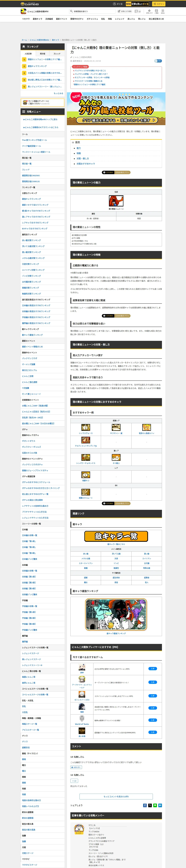
Task: Open the ゼンレスゾーンゼロ game icon
Action: 82,694
